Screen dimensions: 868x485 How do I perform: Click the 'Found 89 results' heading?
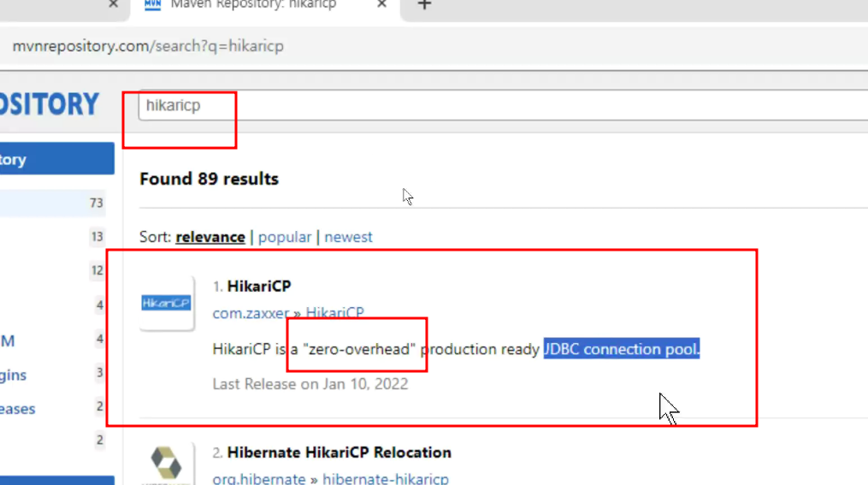210,179
